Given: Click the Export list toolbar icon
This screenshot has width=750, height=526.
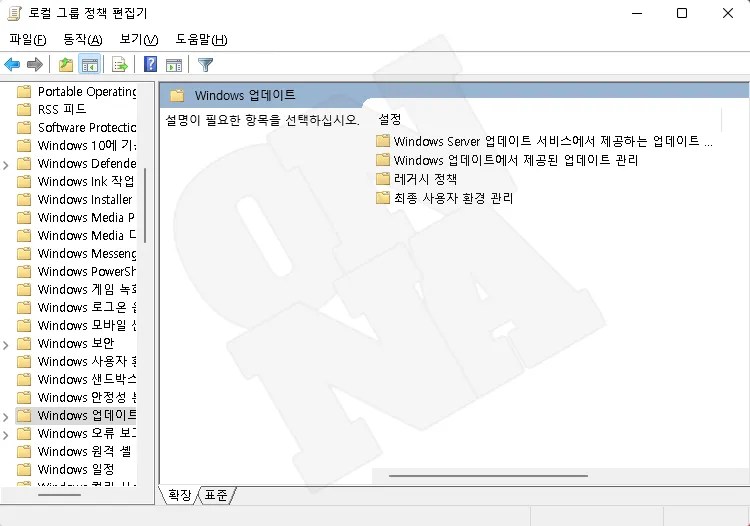Looking at the screenshot, I should [x=120, y=64].
